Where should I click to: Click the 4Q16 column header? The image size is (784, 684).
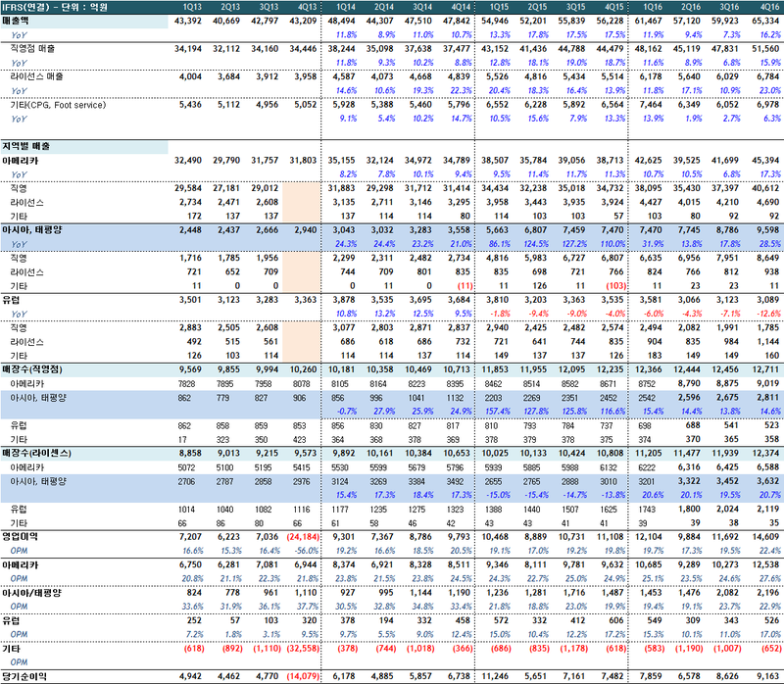pos(769,7)
